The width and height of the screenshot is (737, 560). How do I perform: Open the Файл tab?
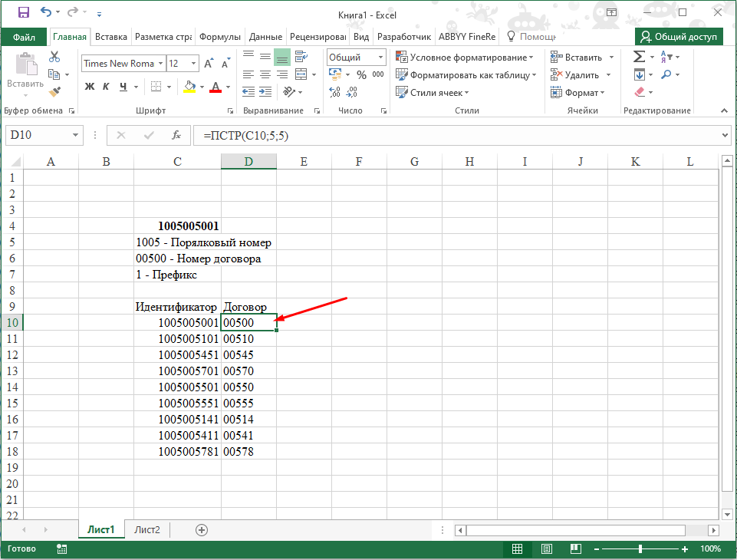24,37
